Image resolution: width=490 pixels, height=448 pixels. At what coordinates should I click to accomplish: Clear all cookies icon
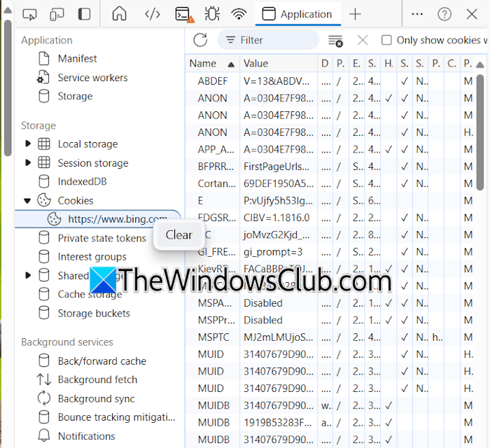tap(335, 41)
